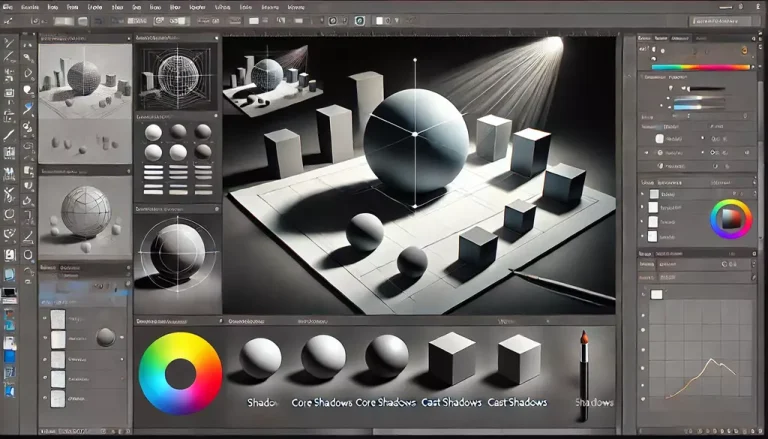Click the 'Shado' text label
This screenshot has height=439, width=768.
[x=263, y=403]
